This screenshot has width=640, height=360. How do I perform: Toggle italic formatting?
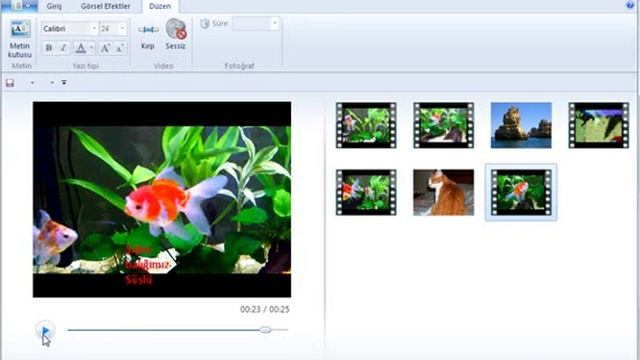click(x=63, y=48)
